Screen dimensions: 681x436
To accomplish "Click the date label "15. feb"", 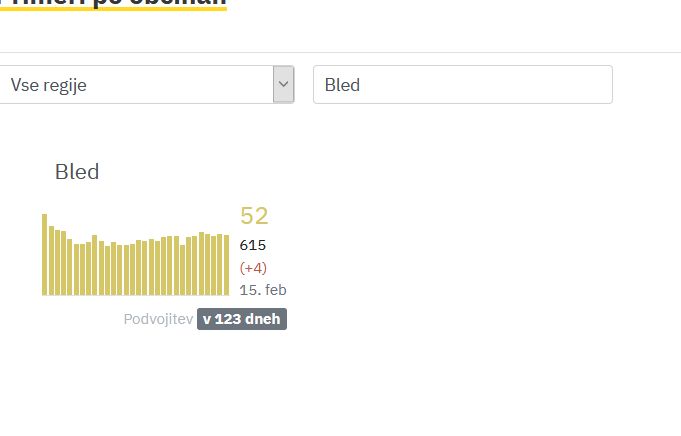I will [262, 290].
